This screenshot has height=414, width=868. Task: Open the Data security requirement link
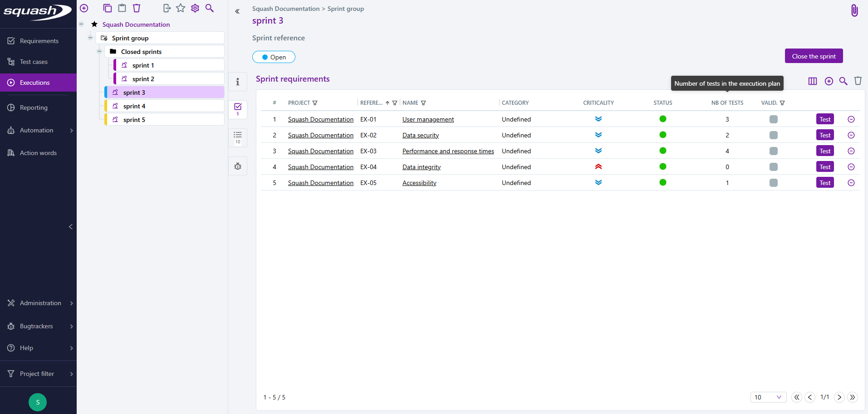(420, 135)
